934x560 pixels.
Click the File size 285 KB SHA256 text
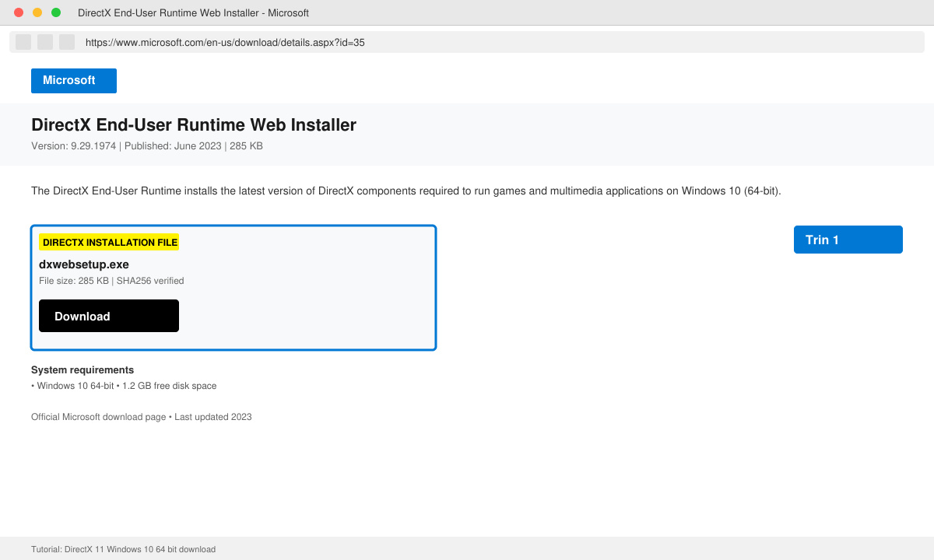(111, 281)
